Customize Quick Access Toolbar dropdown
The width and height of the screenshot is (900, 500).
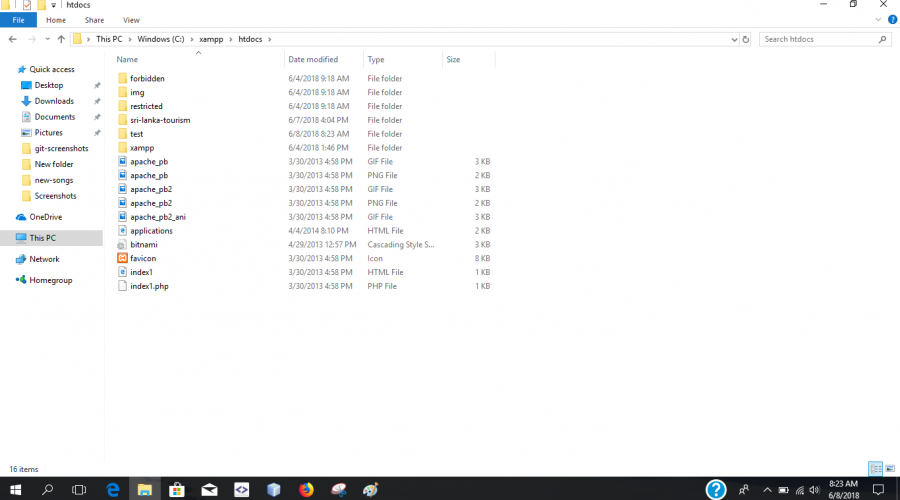pos(54,5)
